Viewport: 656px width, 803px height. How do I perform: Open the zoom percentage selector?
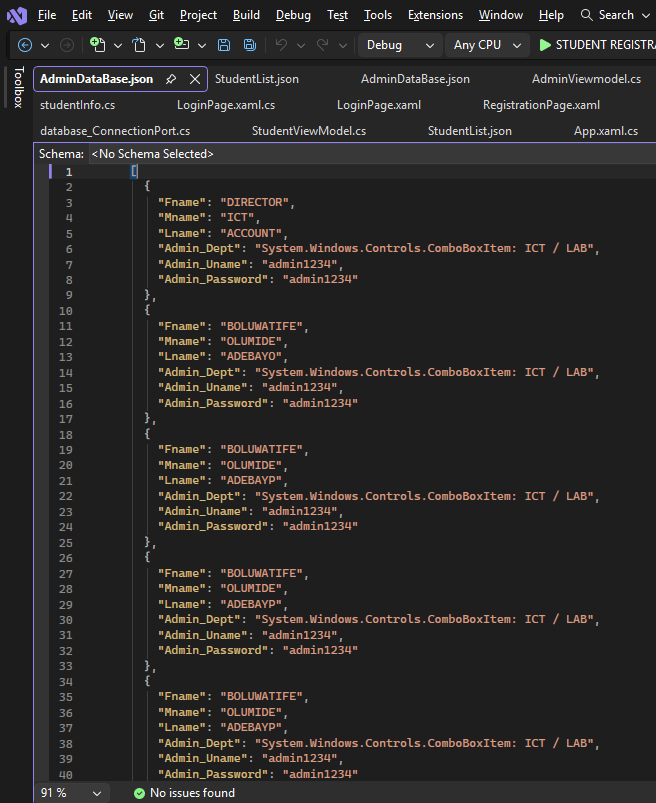70,792
